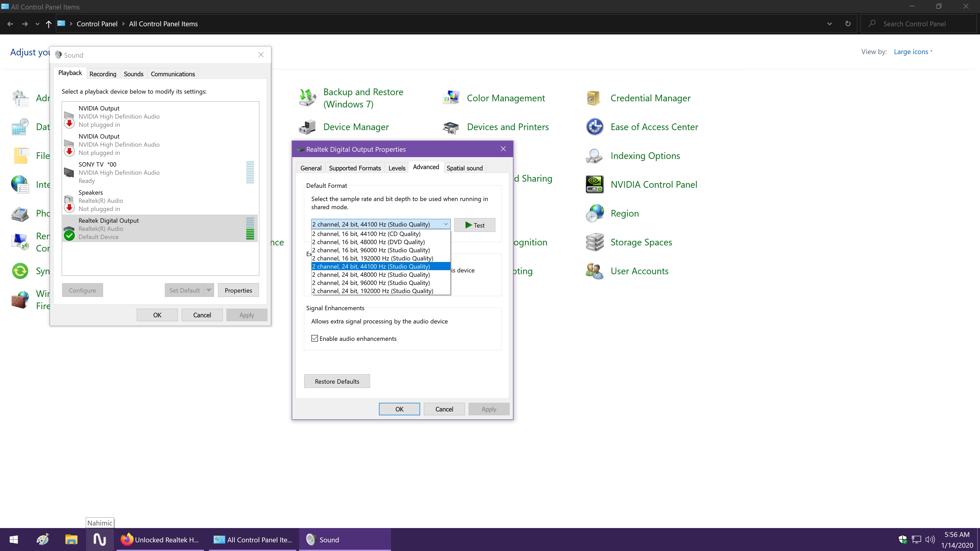The height and width of the screenshot is (551, 980).
Task: Select the Playback tab in Sound
Action: [x=70, y=73]
